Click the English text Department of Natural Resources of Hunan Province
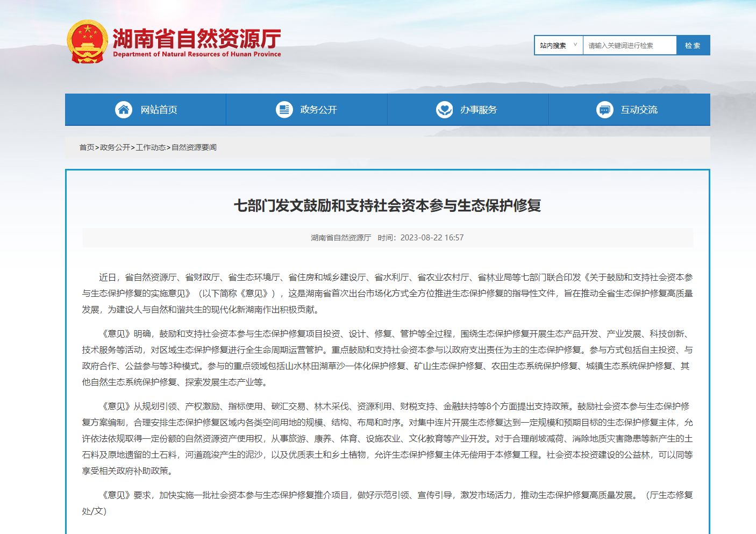This screenshot has height=534, width=756. click(x=197, y=54)
